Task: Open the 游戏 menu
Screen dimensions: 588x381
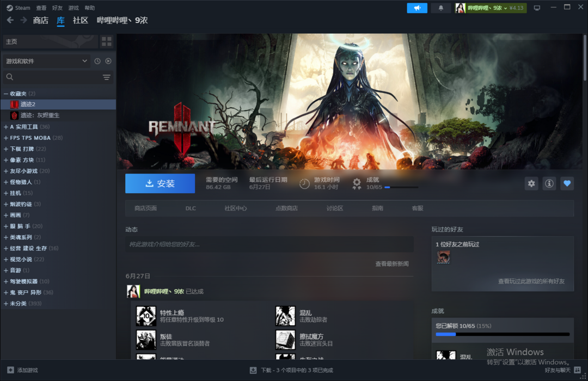Action: [73, 8]
